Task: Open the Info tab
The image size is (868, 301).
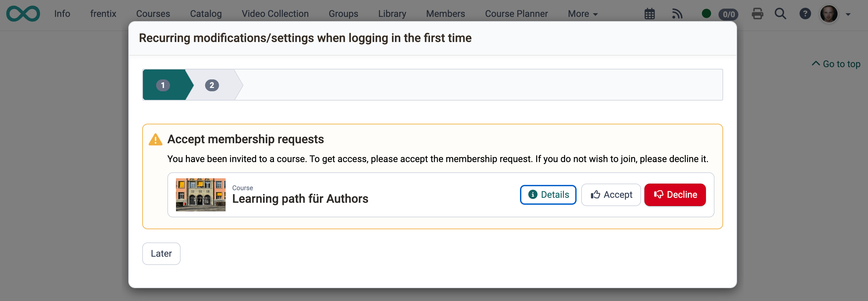Action: 62,14
